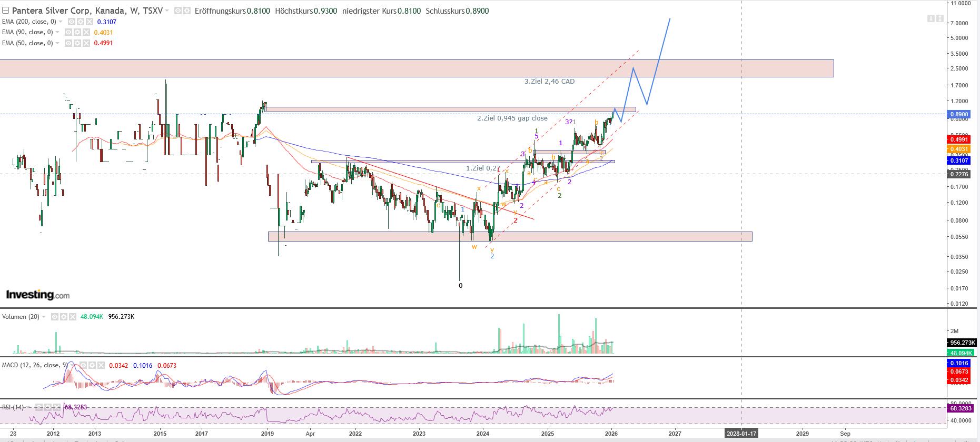Select the 2028-01-17 date marker on time axis
This screenshot has height=442, width=980.
point(741,434)
